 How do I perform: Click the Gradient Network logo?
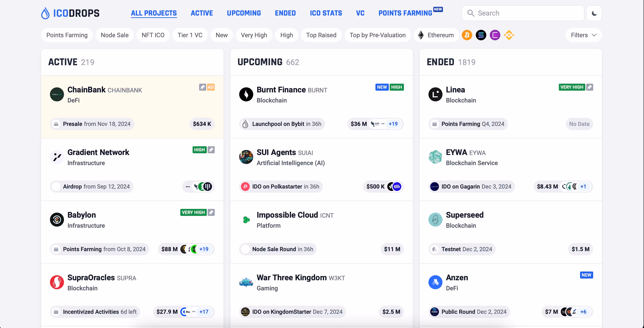pos(57,157)
